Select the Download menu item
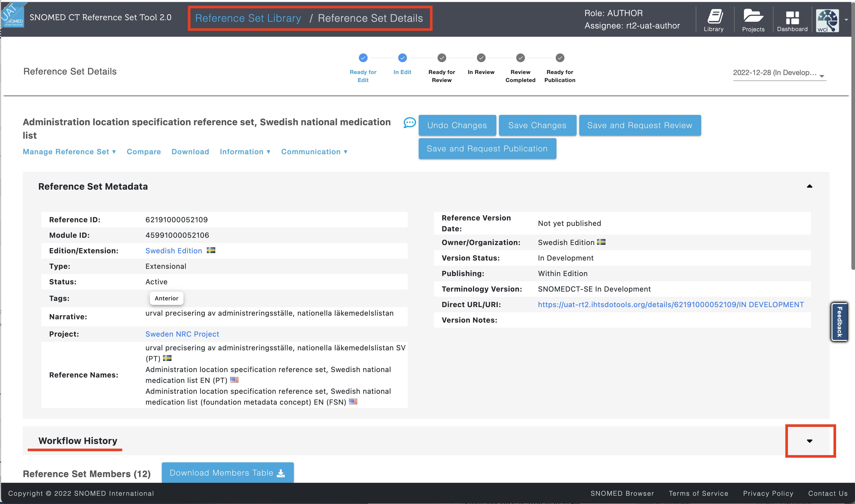Image resolution: width=855 pixels, height=504 pixels. click(x=190, y=151)
